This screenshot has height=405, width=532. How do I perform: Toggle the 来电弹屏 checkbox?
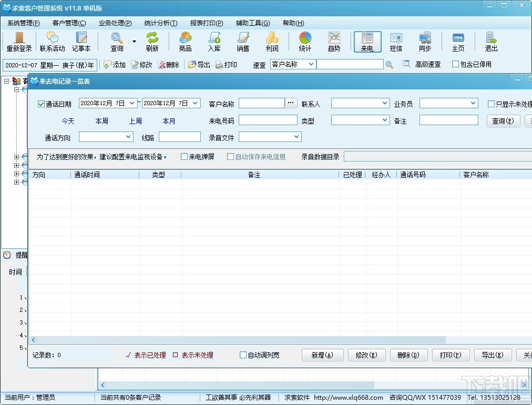(x=184, y=156)
